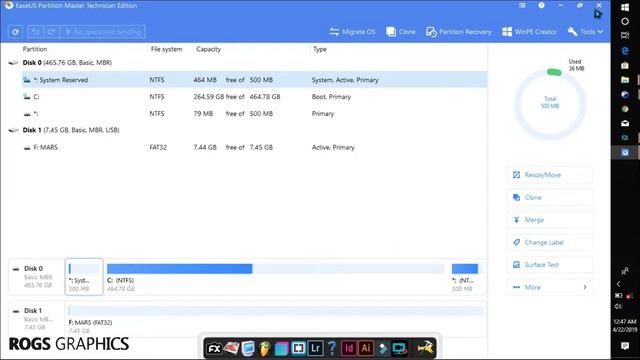Open the blue question mark dock icon
Image resolution: width=640 pixels, height=360 pixels.
coord(332,349)
